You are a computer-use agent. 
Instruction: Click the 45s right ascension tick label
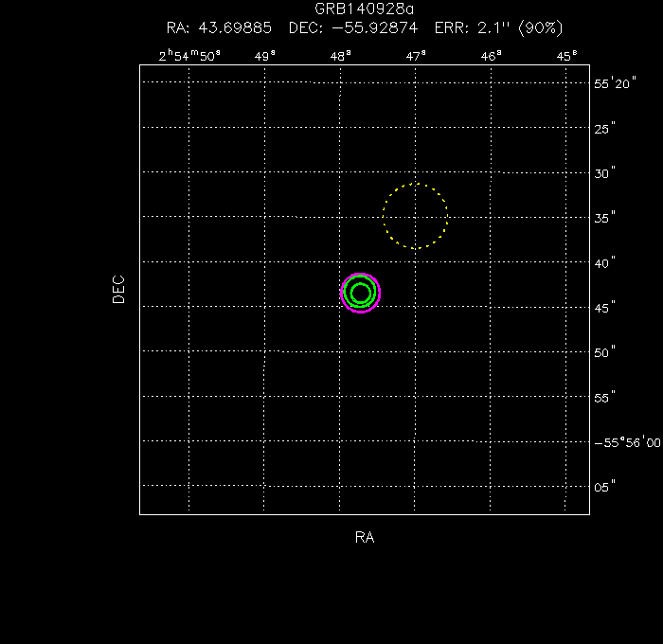click(566, 56)
